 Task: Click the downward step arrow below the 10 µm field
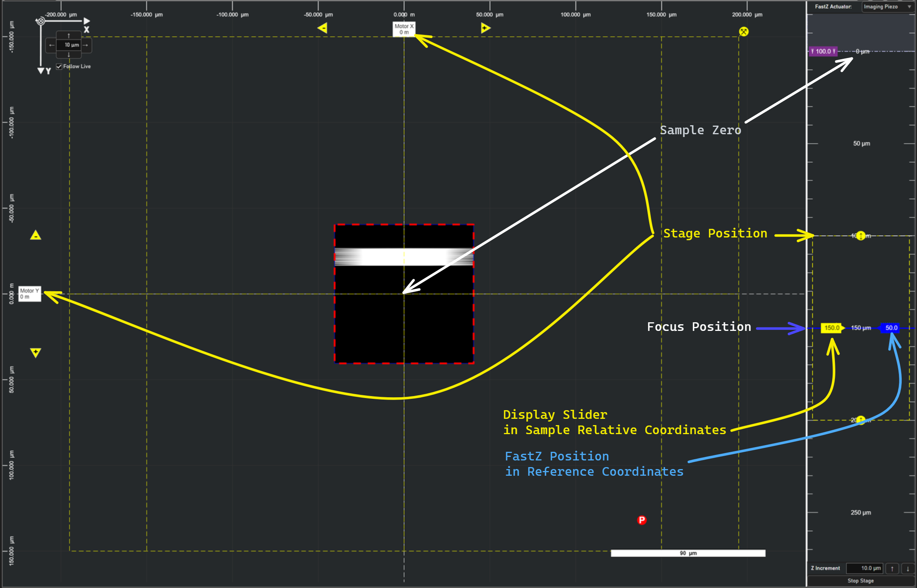tap(68, 55)
